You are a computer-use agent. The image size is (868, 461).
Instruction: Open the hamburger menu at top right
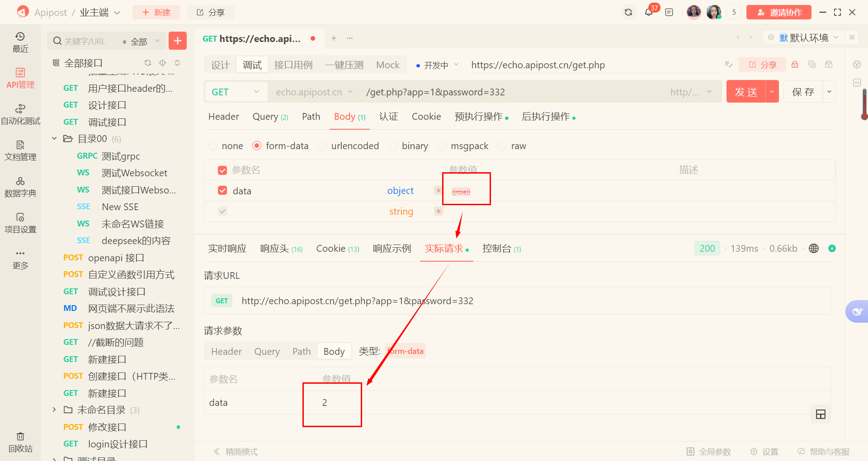852,38
